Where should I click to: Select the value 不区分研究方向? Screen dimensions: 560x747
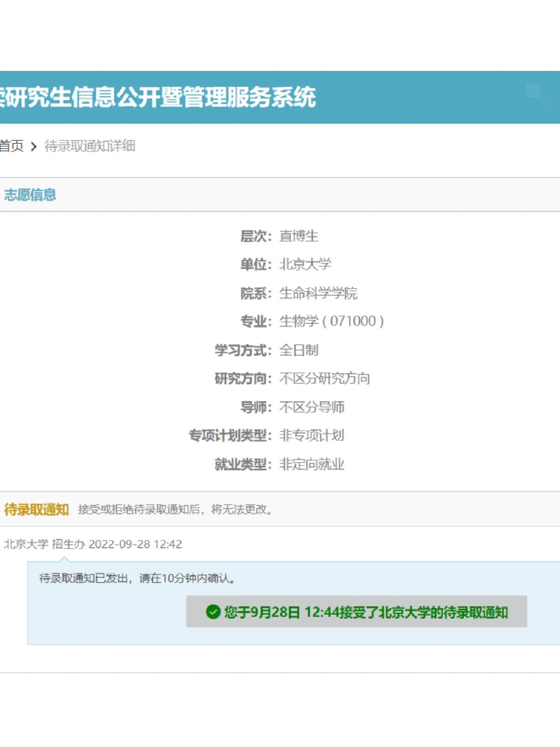click(325, 378)
